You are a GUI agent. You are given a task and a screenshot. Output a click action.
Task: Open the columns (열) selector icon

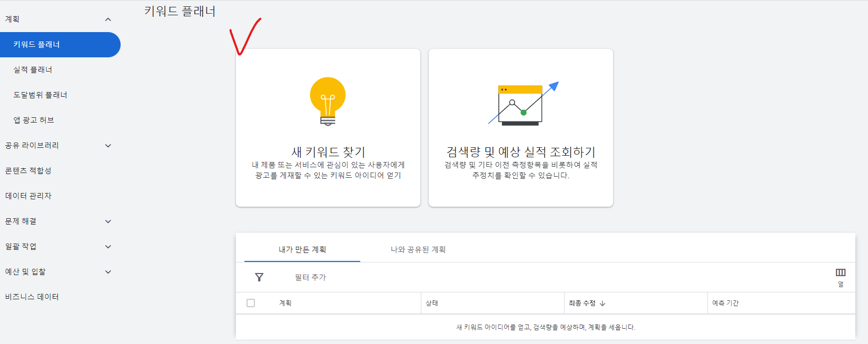841,273
